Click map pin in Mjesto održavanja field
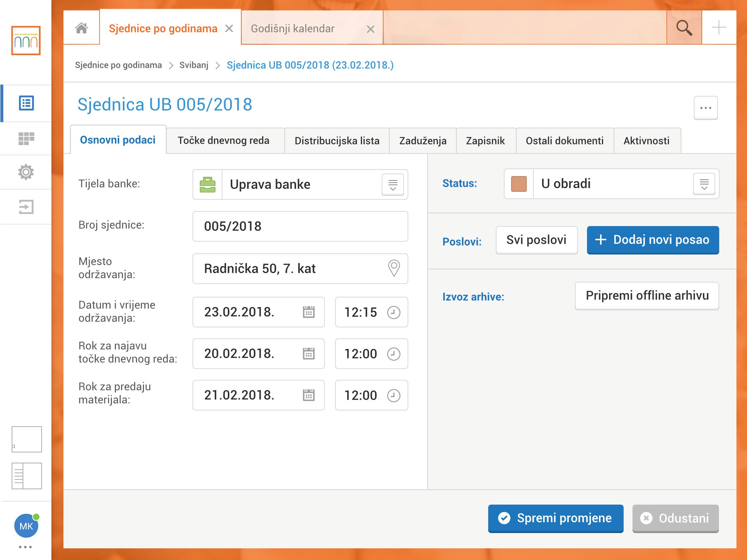This screenshot has width=747, height=560. click(x=394, y=268)
